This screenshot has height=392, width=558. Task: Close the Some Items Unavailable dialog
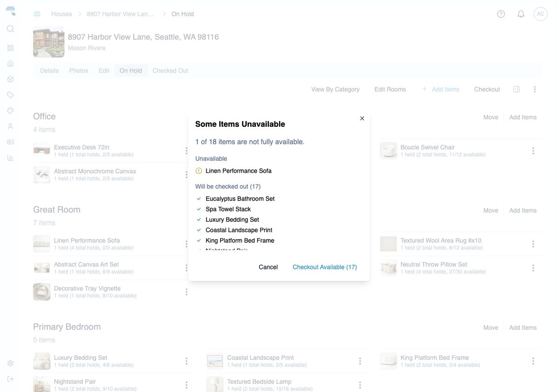tap(362, 118)
